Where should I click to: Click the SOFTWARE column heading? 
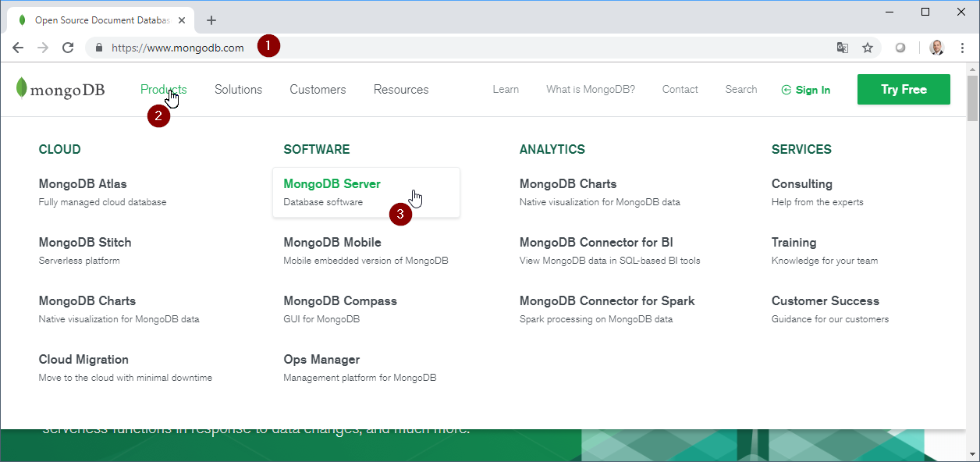click(x=317, y=149)
